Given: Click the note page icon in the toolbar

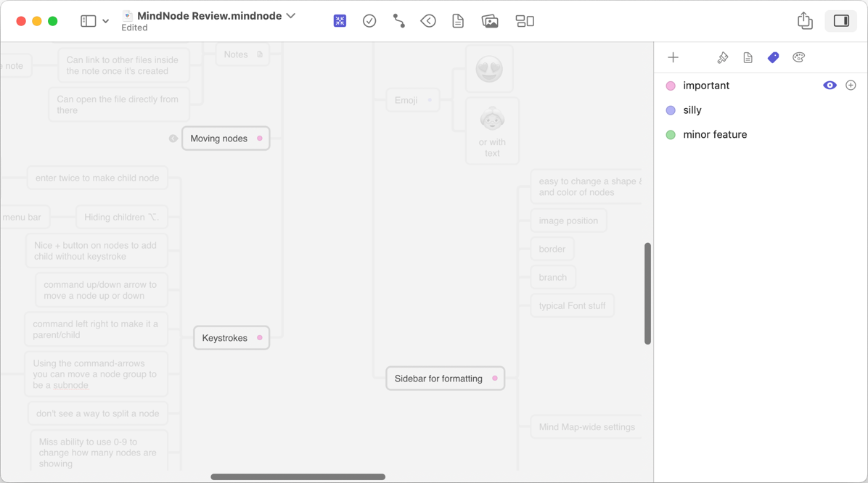Looking at the screenshot, I should pos(458,21).
